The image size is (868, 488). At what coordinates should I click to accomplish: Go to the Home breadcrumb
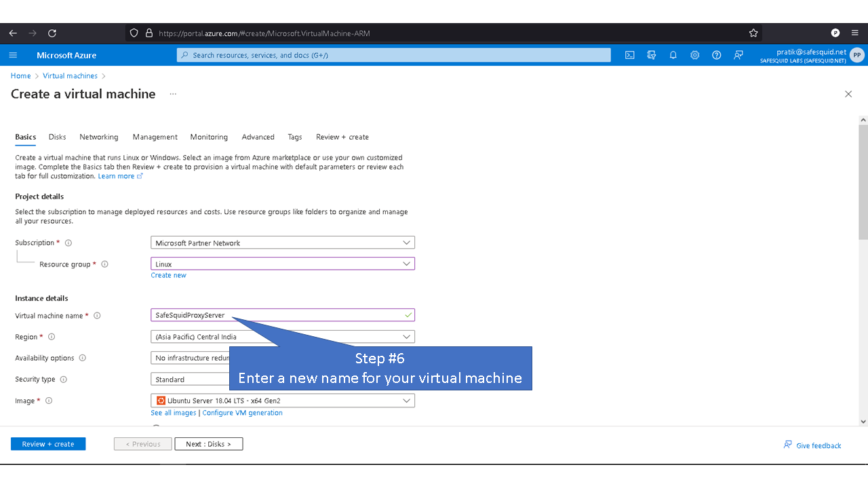(20, 76)
